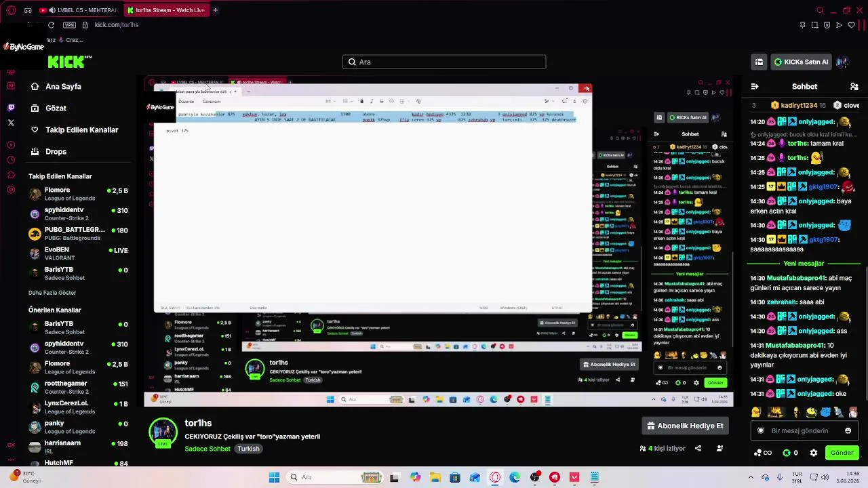This screenshot has height=488, width=868.
Task: Open Windows Start menu
Action: tap(274, 477)
